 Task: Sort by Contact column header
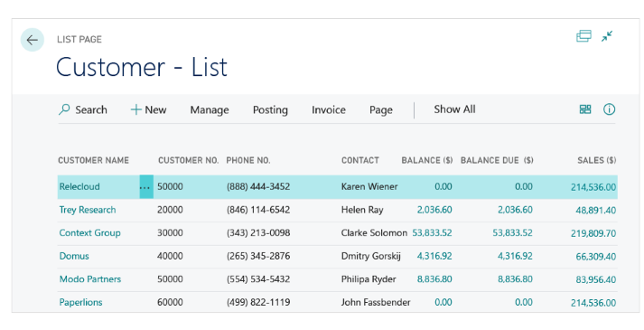[360, 160]
